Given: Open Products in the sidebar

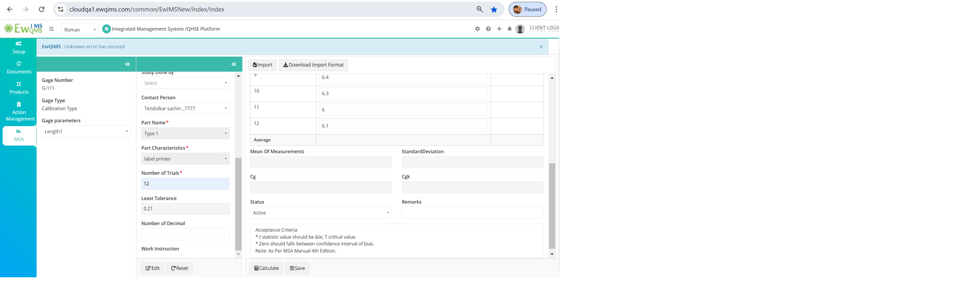Looking at the screenshot, I should pos(19,88).
